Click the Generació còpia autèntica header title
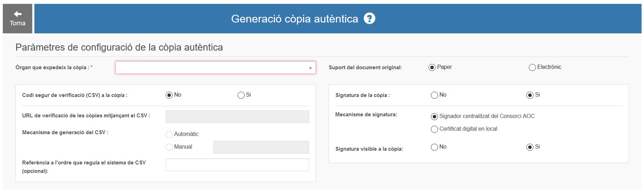644x189 pixels. click(294, 19)
